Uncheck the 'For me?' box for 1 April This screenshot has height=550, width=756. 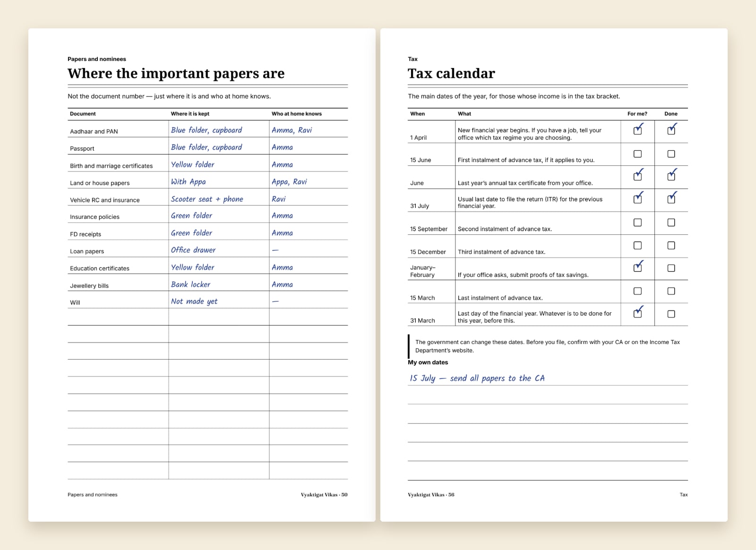[637, 130]
